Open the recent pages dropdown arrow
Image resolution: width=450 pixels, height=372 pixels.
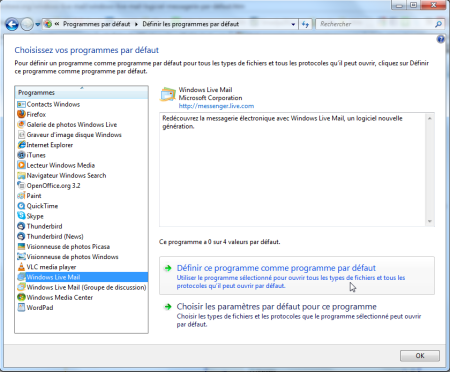(37, 24)
